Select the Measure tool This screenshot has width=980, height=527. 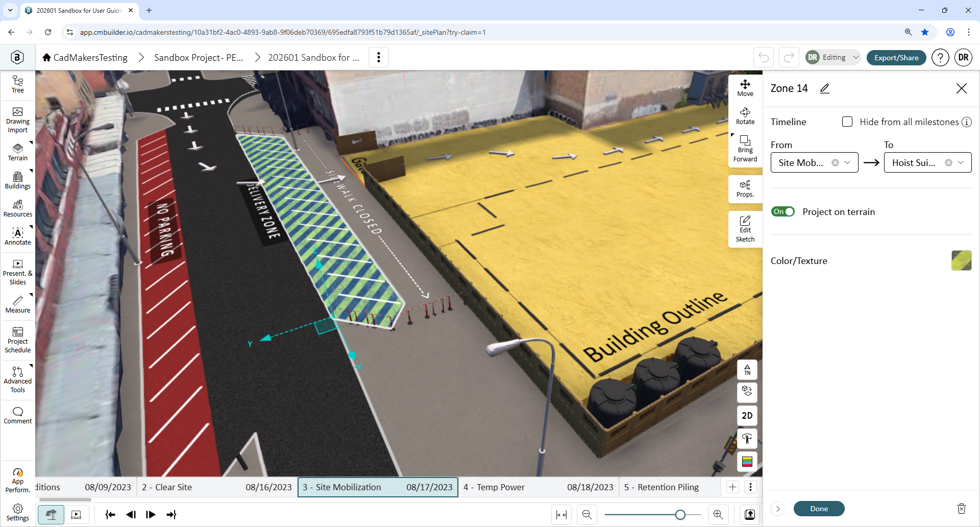coord(18,304)
